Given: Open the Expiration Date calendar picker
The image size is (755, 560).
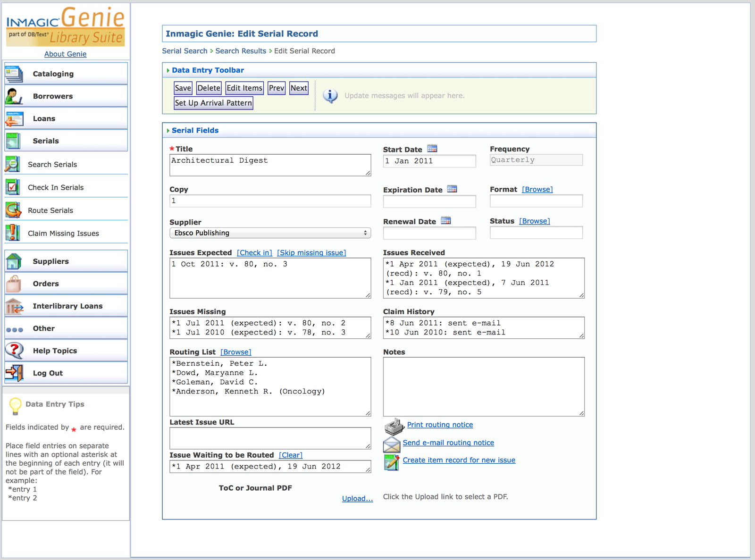Looking at the screenshot, I should 452,189.
